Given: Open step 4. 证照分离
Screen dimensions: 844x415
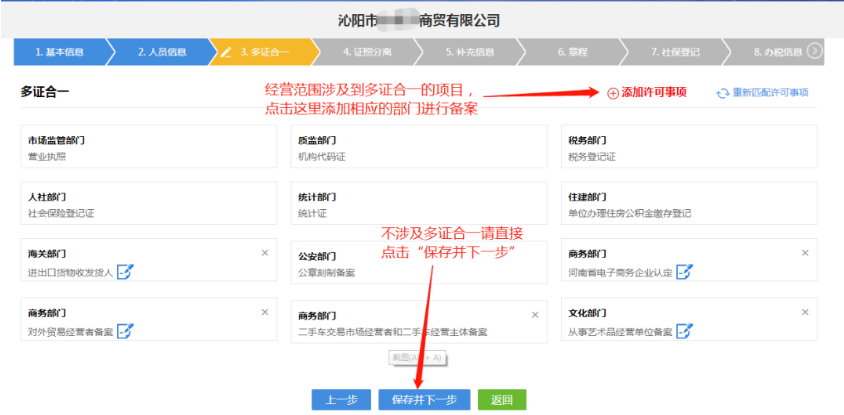Looking at the screenshot, I should 364,52.
